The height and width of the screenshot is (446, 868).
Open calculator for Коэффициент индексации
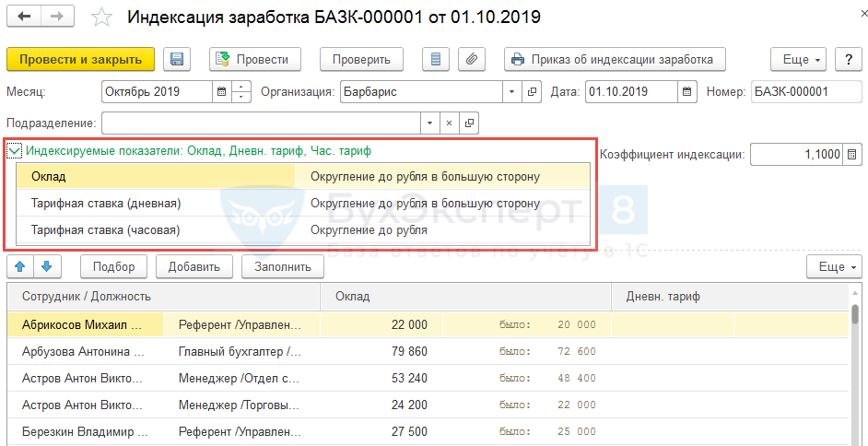(x=852, y=155)
